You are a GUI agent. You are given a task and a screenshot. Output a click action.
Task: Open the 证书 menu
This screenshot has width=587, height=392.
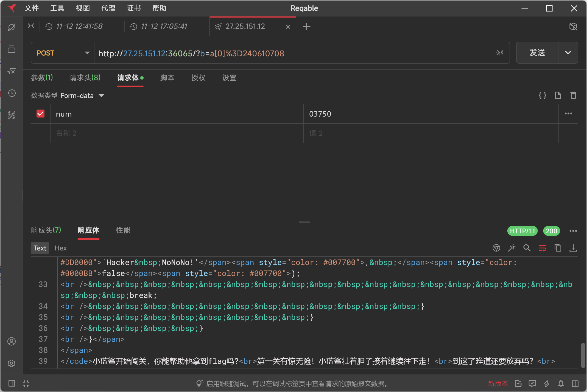click(x=134, y=8)
